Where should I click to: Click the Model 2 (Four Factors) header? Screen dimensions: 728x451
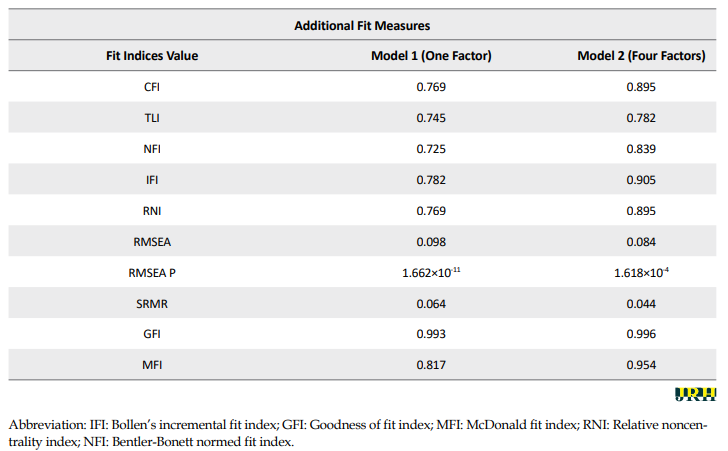(x=640, y=56)
